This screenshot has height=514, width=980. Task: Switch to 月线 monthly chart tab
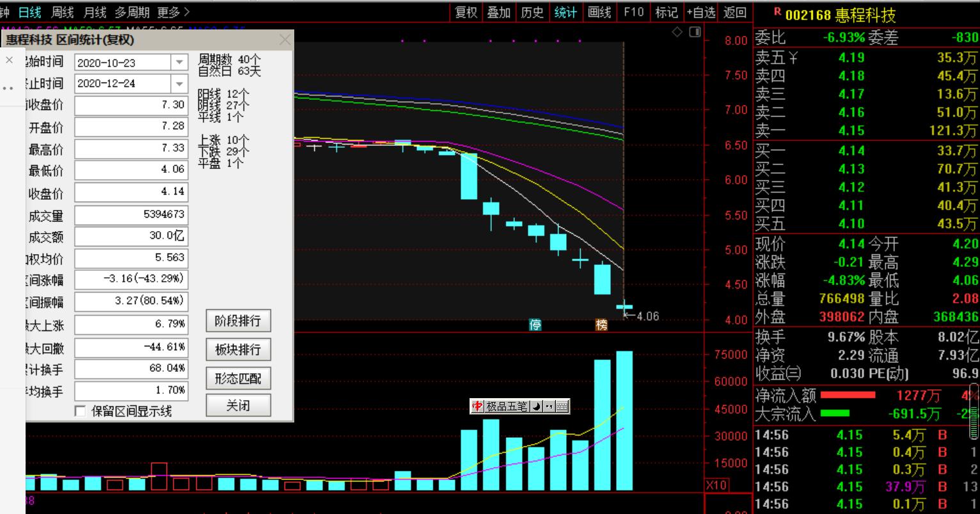pos(95,12)
